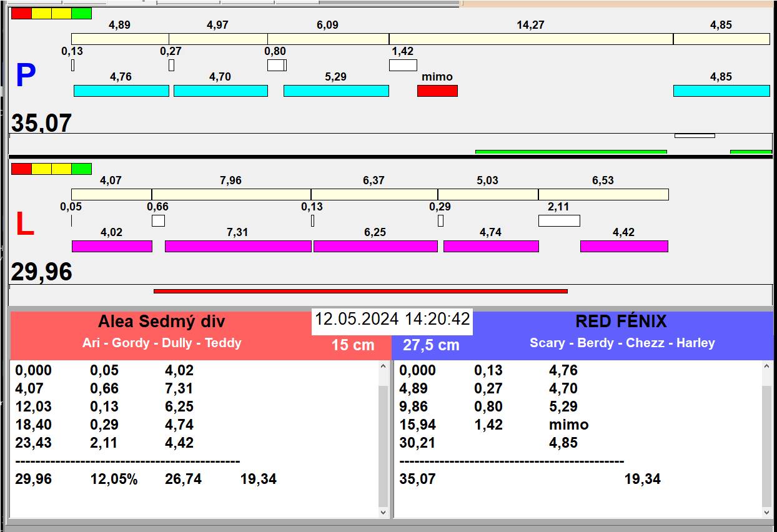Click the blue lane letter P
777x532 pixels.
tap(26, 76)
